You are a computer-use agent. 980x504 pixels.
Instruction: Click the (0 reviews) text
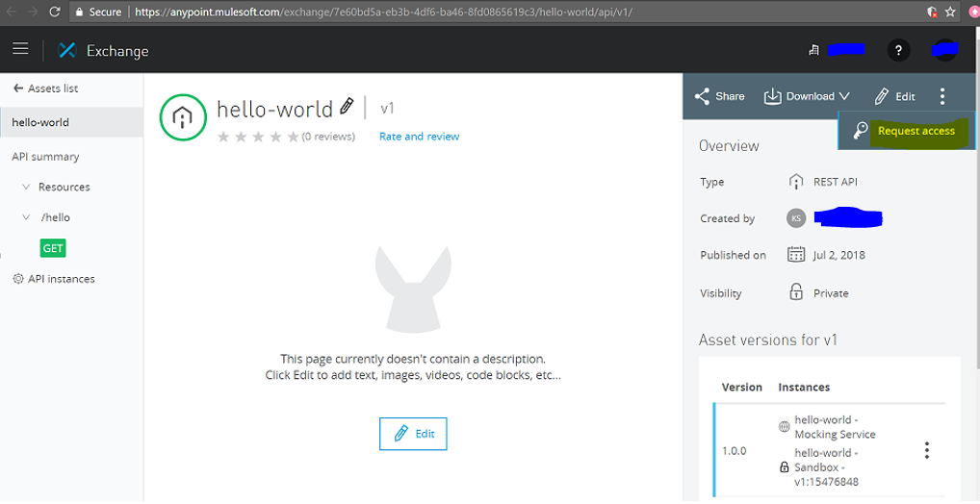(328, 137)
